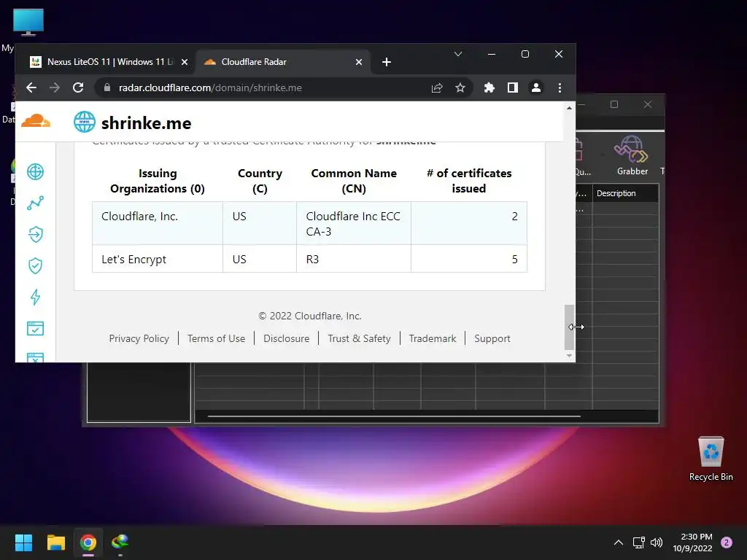This screenshot has height=560, width=747.
Task: Open the Trademark footer link
Action: (x=433, y=338)
